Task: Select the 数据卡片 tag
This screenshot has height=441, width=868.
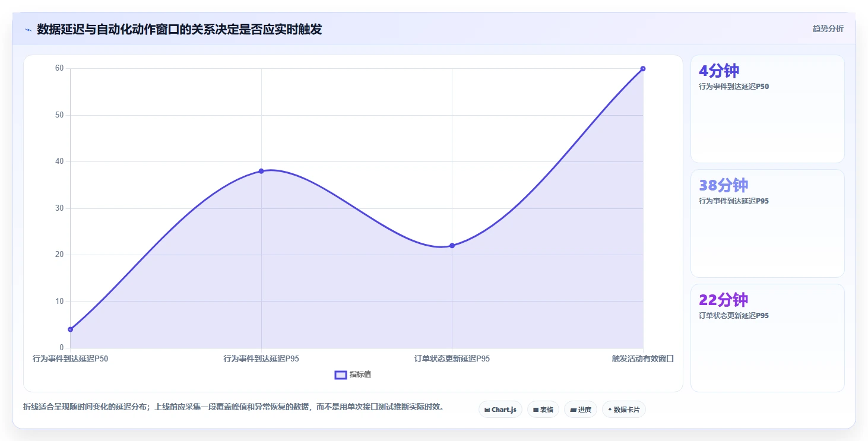Action: (623, 410)
